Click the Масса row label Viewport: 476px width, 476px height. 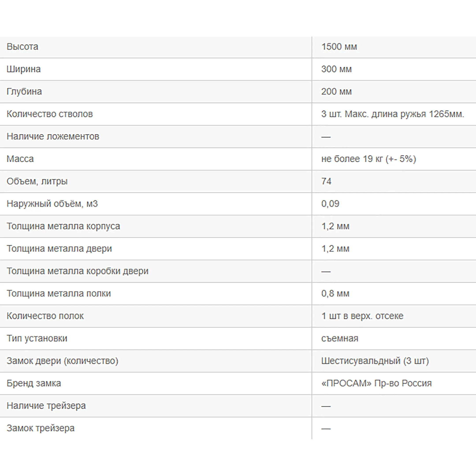tap(20, 159)
